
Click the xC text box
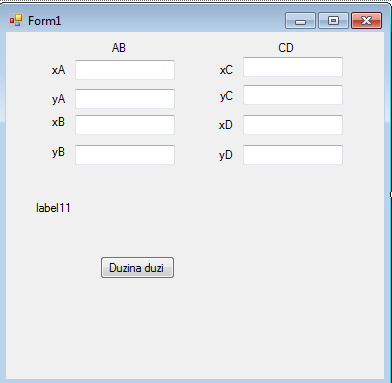(x=293, y=67)
